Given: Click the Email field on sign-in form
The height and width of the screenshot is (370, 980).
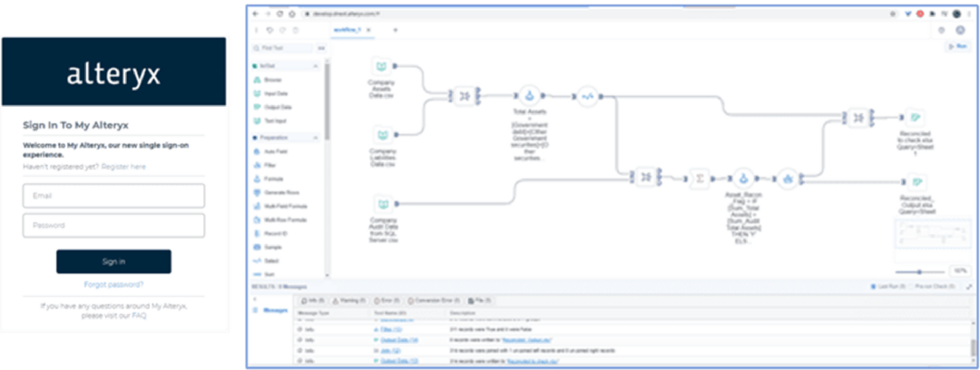Looking at the screenshot, I should point(113,196).
